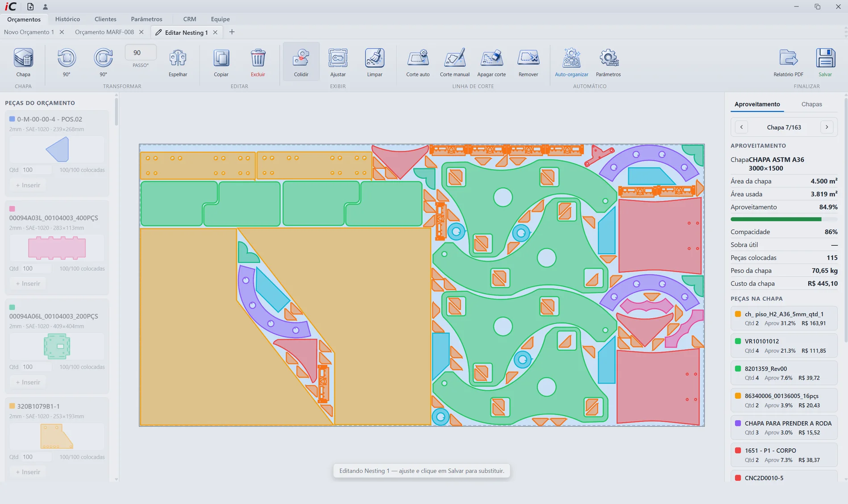
Task: Go to the previous chapa with left chevron
Action: point(741,127)
